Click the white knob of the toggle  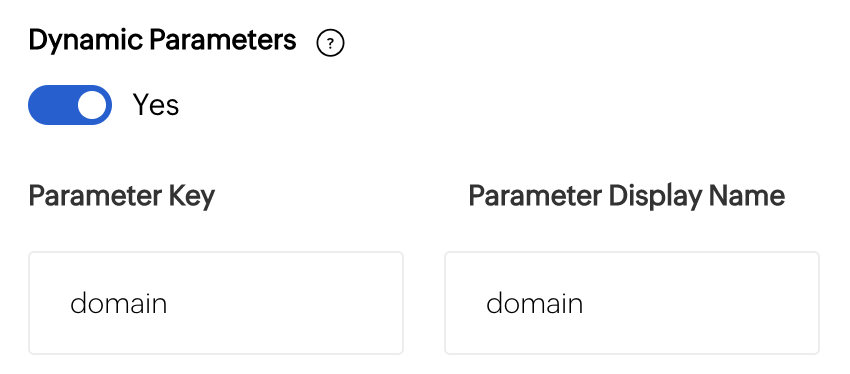pyautogui.click(x=92, y=105)
